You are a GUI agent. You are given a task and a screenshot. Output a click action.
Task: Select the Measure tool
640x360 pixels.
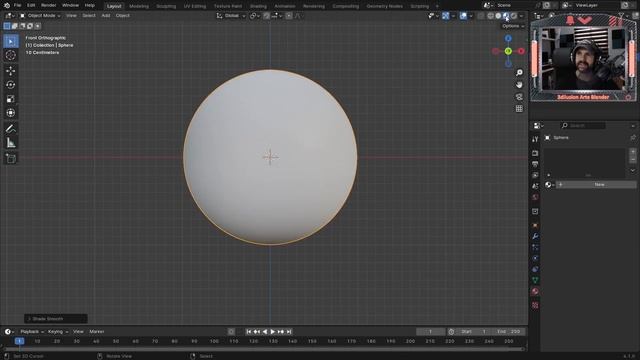[11, 143]
